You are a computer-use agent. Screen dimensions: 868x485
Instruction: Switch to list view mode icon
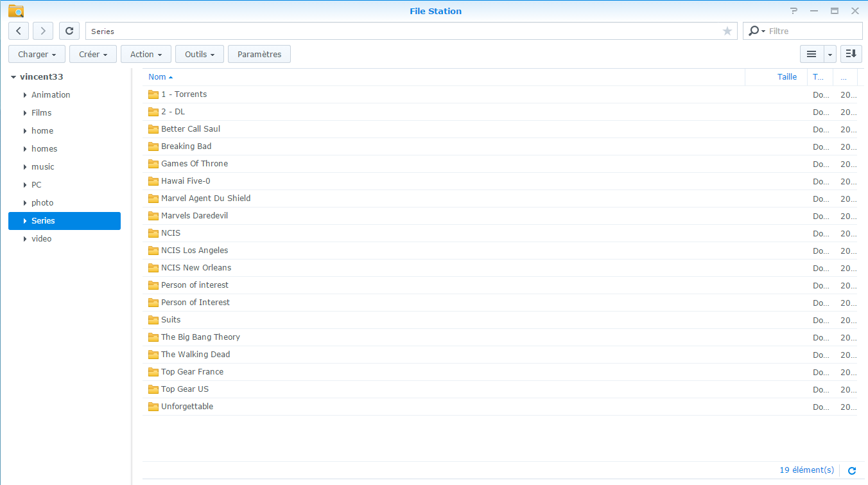click(x=812, y=55)
